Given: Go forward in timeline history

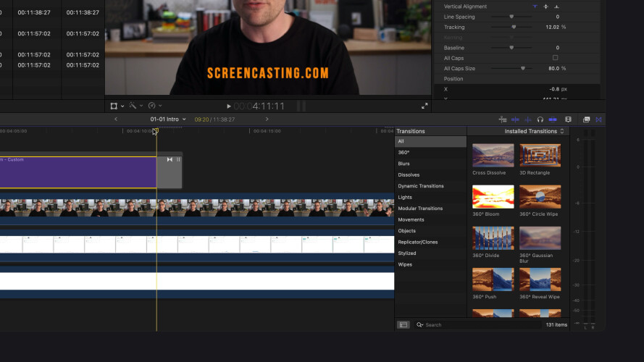Looking at the screenshot, I should click(x=267, y=119).
